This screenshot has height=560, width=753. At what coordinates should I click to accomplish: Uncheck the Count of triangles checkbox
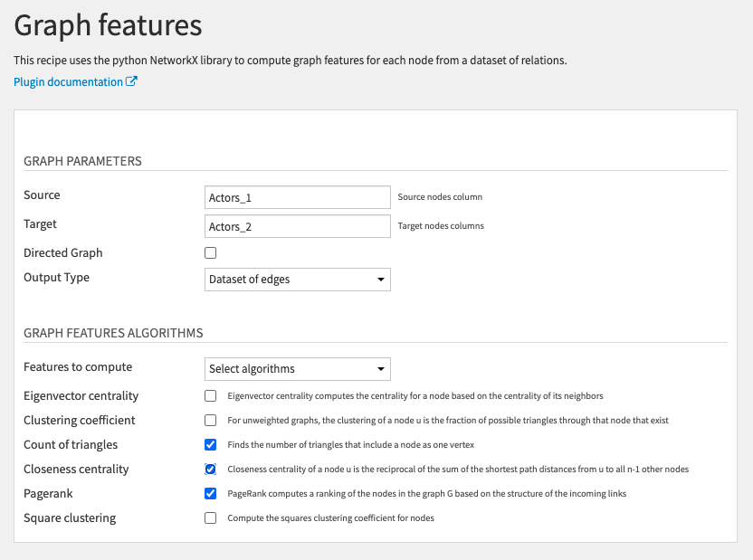tap(211, 445)
